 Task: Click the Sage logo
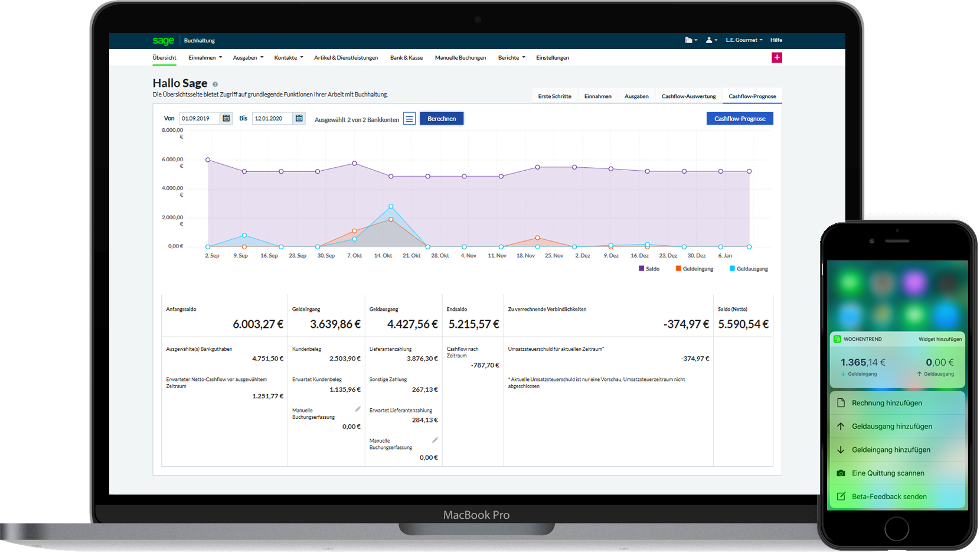(164, 41)
